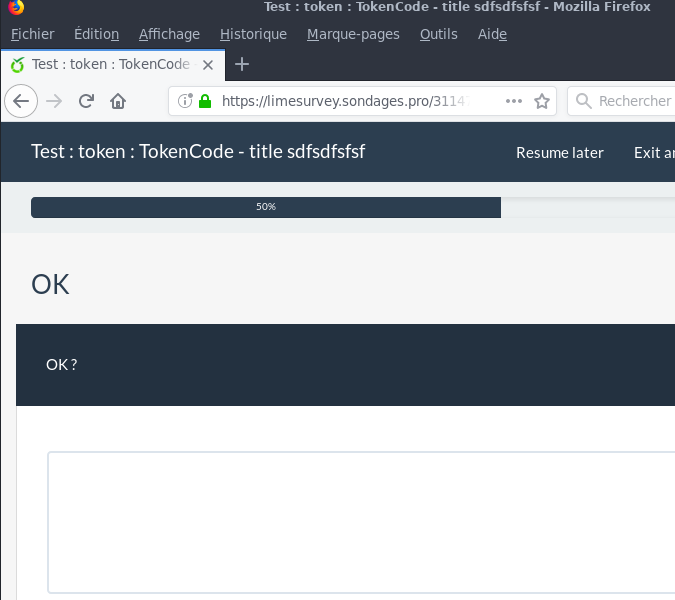Image resolution: width=675 pixels, height=600 pixels.
Task: Click the survey title in header
Action: pyautogui.click(x=198, y=152)
